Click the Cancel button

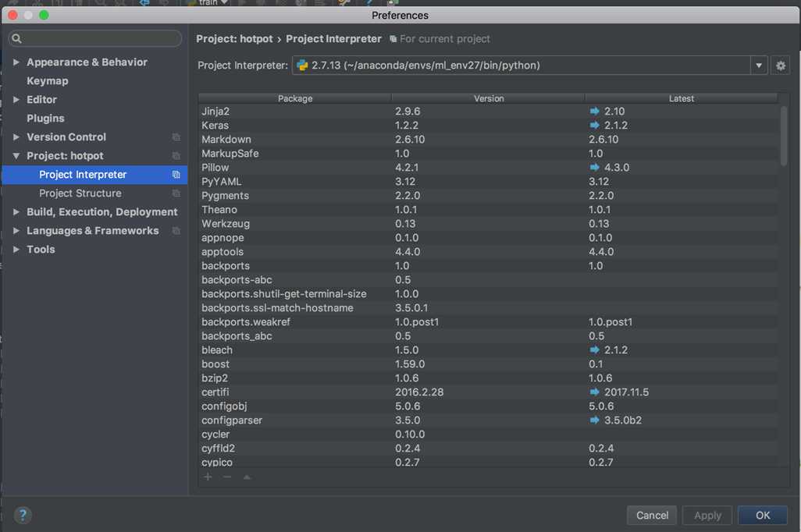tap(651, 515)
